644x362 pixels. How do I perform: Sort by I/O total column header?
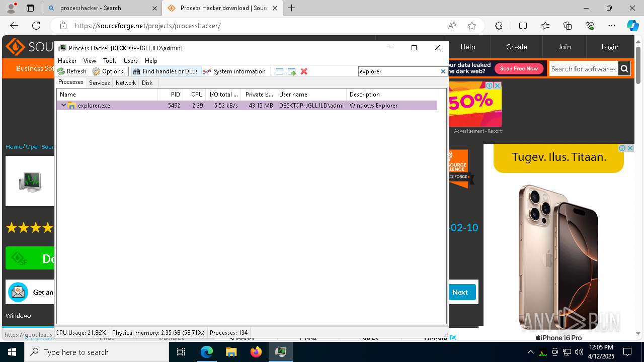(223, 95)
